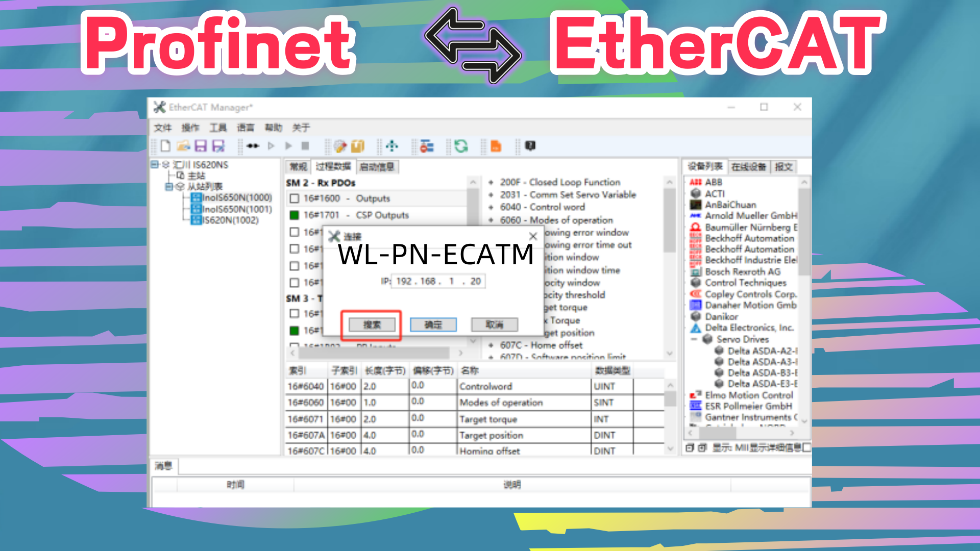Click the Save As toolbar icon
Image resolution: width=980 pixels, height=551 pixels.
(x=218, y=146)
